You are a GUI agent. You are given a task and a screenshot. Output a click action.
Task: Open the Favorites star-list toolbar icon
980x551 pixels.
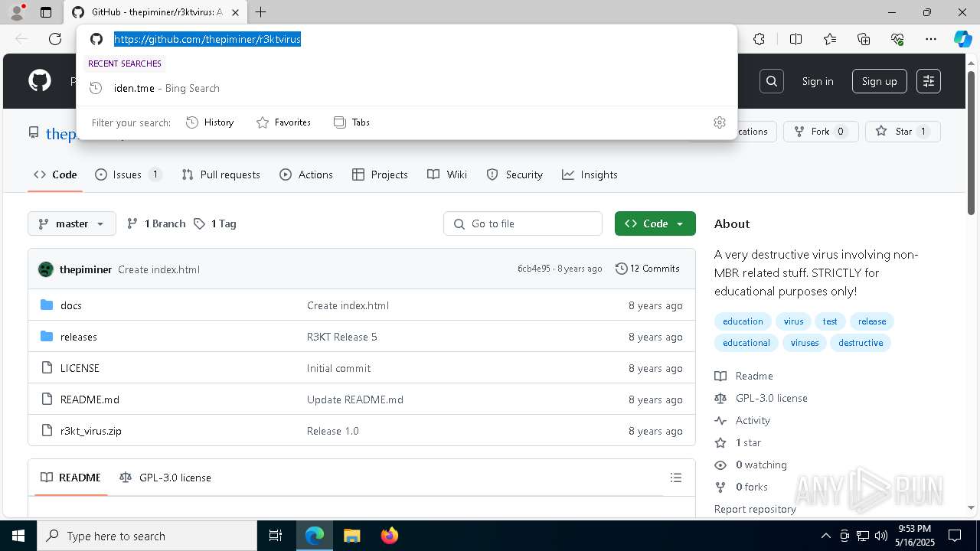[x=830, y=39]
